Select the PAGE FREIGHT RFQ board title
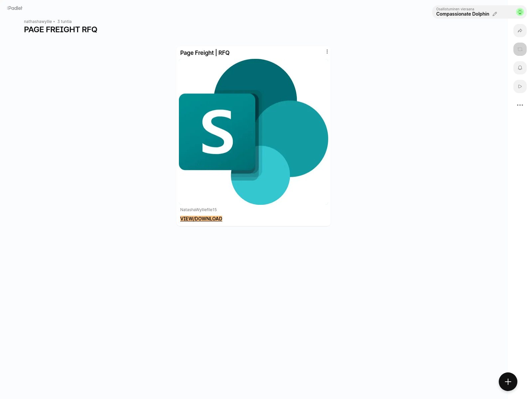The height and width of the screenshot is (399, 532). (x=61, y=30)
